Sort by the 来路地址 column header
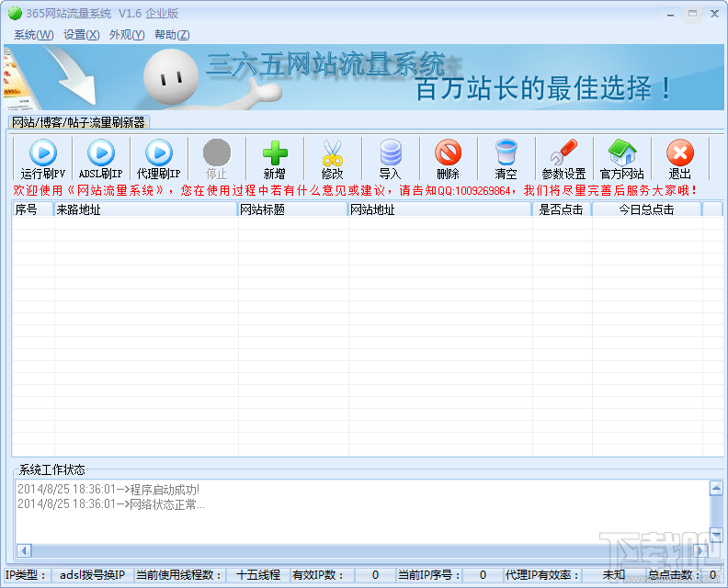728x588 pixels. 145,209
